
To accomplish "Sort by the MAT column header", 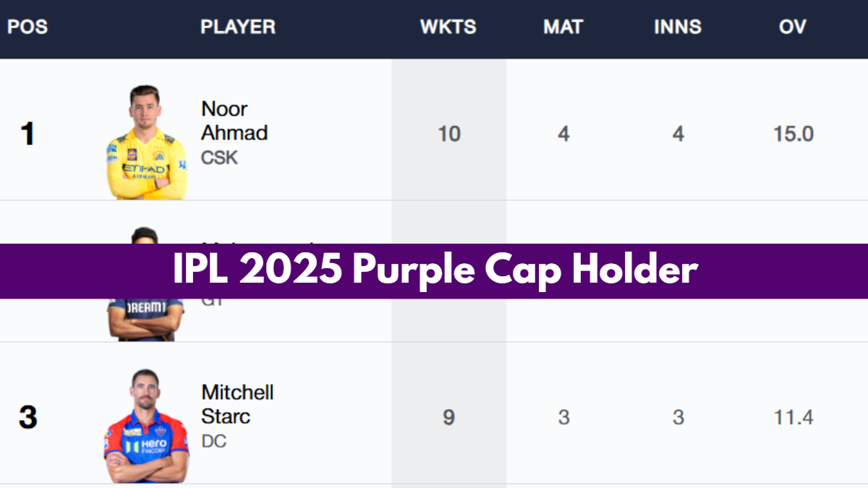I will pos(563,27).
